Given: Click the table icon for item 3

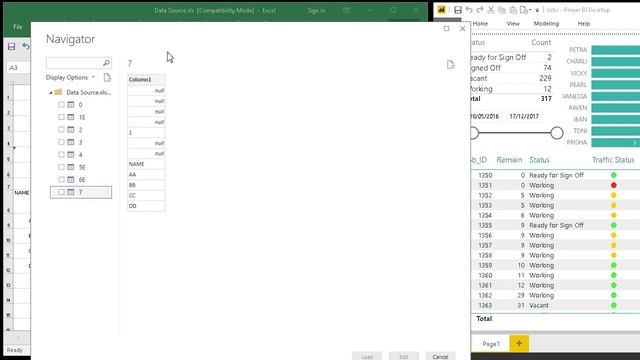Looking at the screenshot, I should [71, 142].
